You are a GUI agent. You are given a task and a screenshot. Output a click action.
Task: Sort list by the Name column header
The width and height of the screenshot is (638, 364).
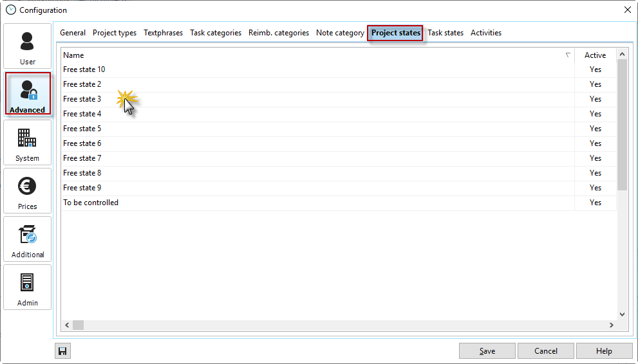(x=315, y=55)
